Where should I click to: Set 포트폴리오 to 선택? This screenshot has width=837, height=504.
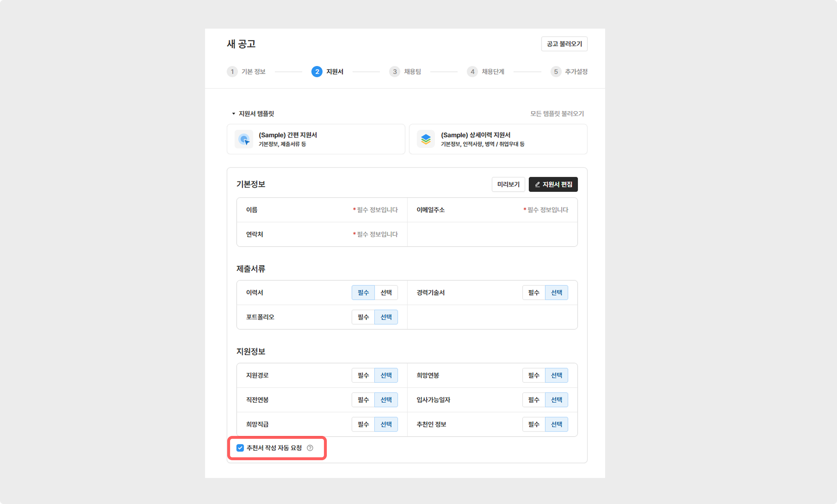click(386, 317)
